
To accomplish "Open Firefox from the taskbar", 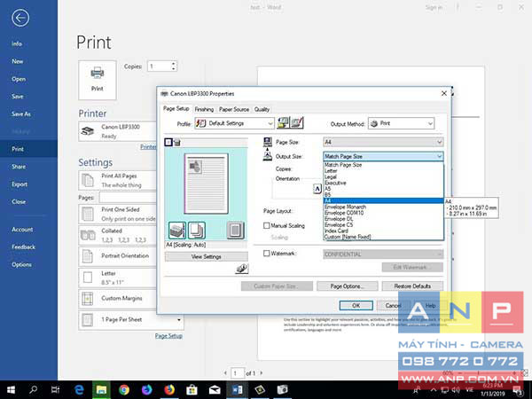I will click(x=169, y=390).
